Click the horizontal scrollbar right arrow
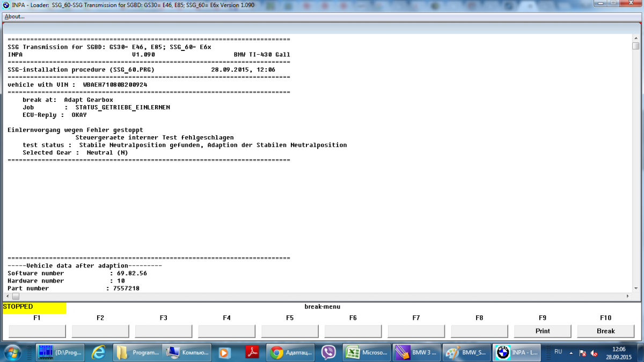644x362 pixels. (627, 296)
